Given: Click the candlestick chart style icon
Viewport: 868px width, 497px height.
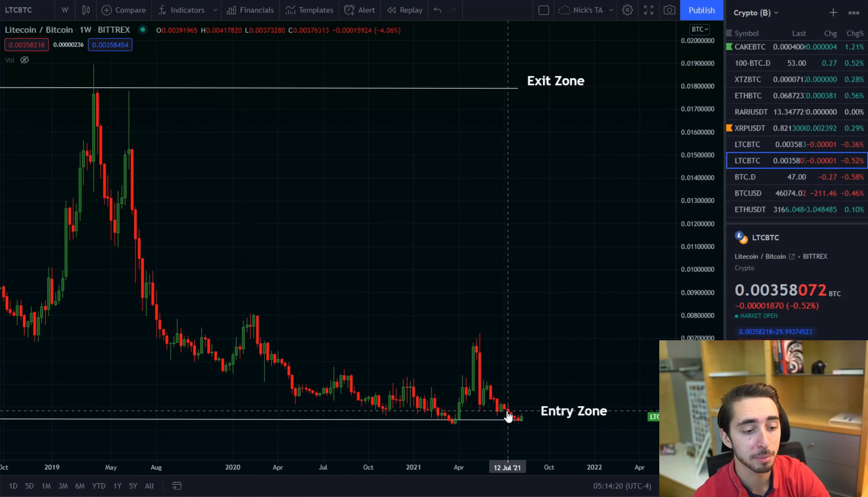Looking at the screenshot, I should point(86,10).
